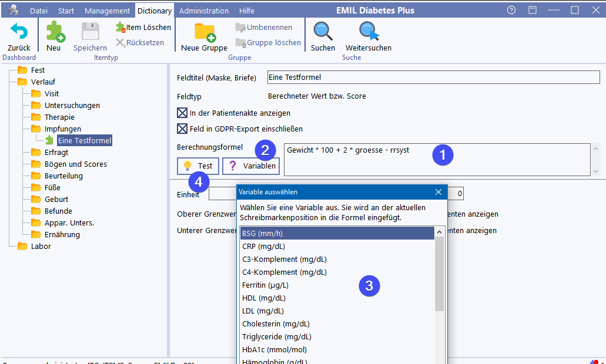Click the help question mark in title bar

click(511, 11)
